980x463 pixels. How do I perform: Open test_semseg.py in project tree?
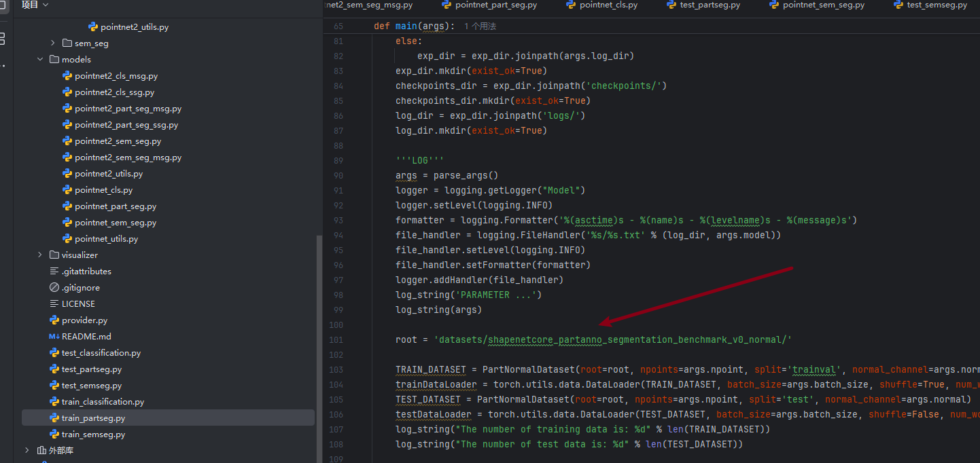[x=92, y=386]
